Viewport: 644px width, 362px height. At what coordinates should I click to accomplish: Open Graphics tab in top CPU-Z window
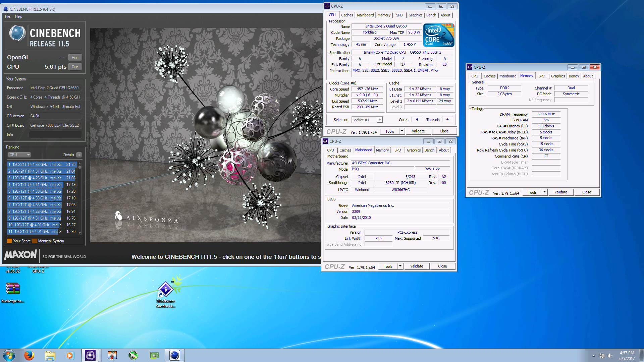tap(416, 15)
